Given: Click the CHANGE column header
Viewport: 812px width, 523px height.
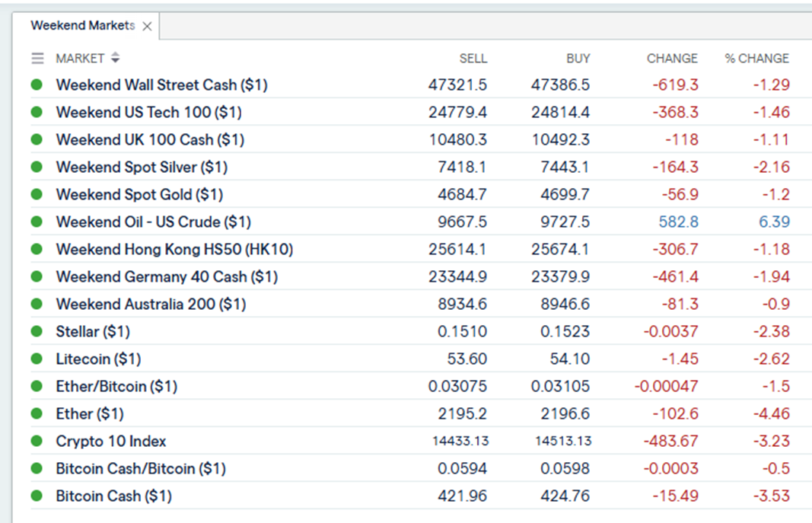Looking at the screenshot, I should pyautogui.click(x=671, y=59).
